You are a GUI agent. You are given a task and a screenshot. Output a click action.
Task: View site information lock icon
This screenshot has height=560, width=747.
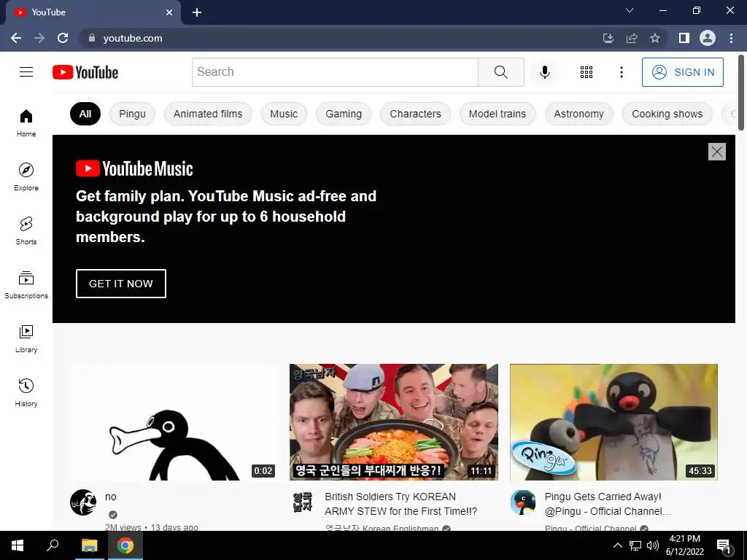[x=92, y=38]
